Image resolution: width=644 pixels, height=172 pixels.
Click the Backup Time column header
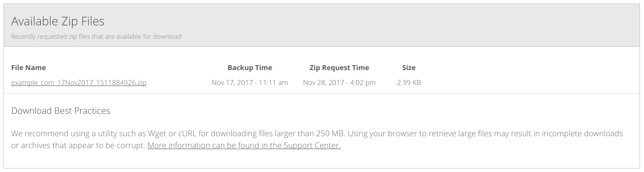point(249,68)
